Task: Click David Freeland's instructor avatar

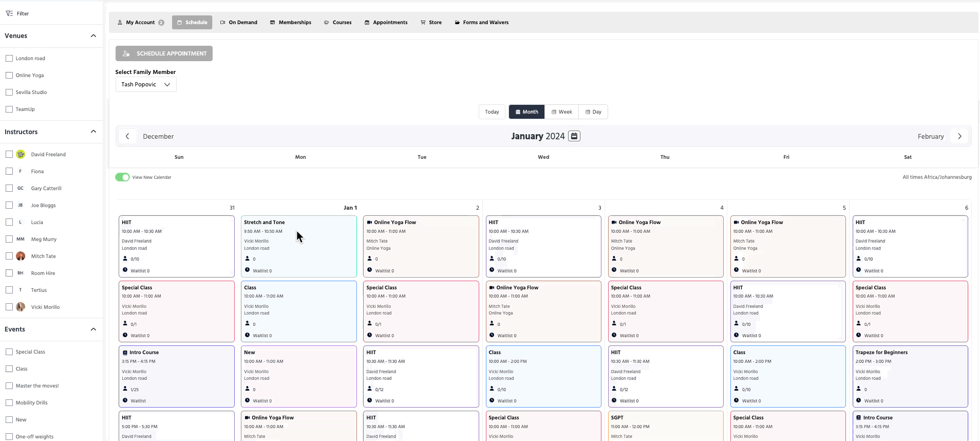Action: [x=21, y=154]
